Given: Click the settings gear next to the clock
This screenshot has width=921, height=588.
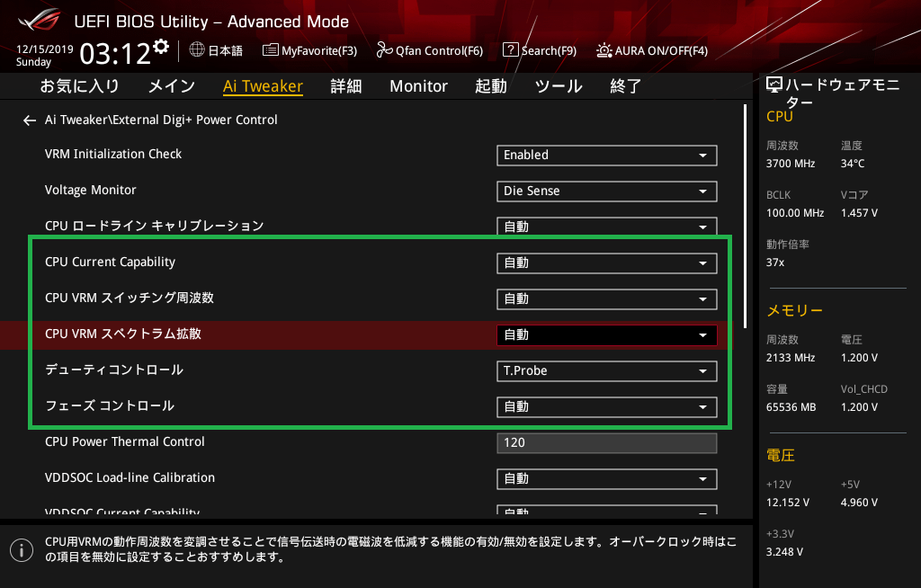Looking at the screenshot, I should click(x=161, y=47).
